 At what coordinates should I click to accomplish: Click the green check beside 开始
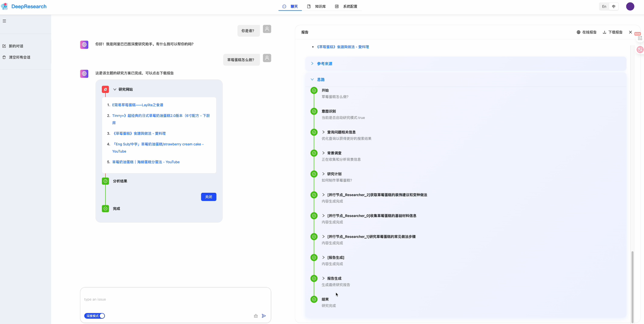(x=314, y=90)
